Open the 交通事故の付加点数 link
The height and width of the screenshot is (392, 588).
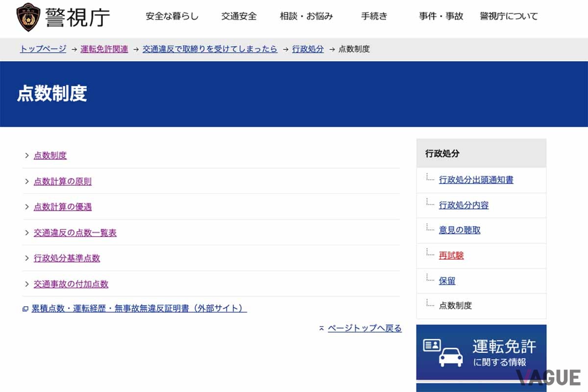point(71,284)
